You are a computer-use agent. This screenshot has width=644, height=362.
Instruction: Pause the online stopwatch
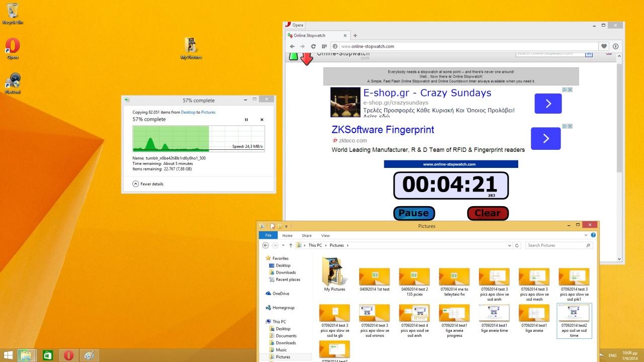[414, 213]
